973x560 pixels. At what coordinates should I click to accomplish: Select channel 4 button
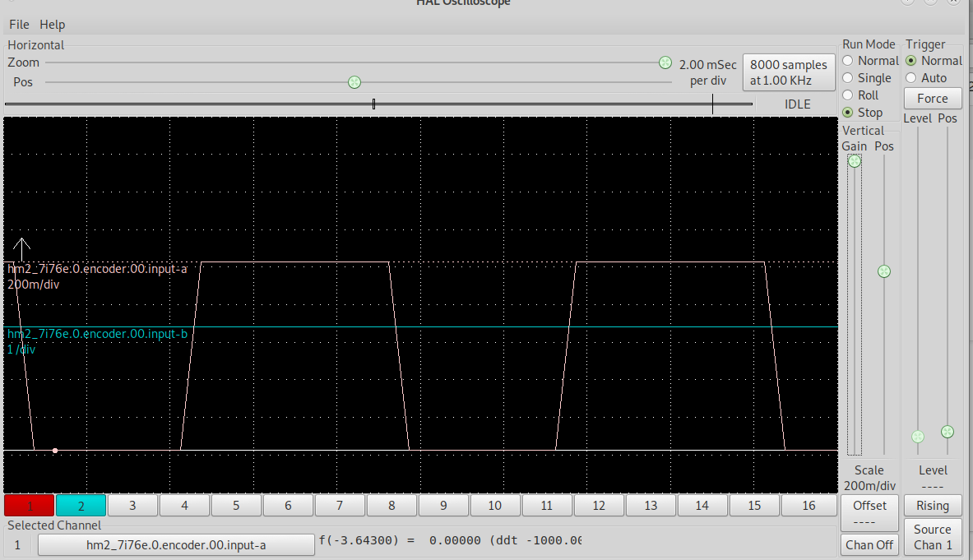coord(184,506)
